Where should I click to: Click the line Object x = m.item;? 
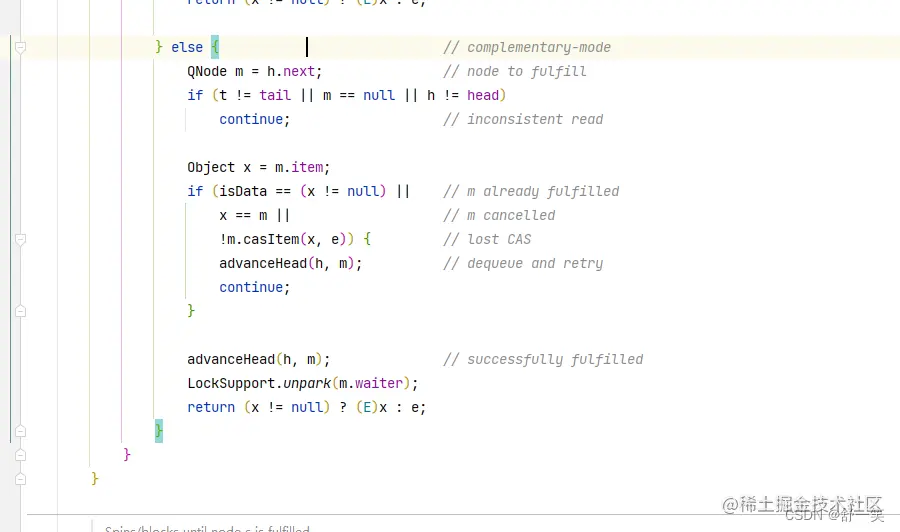pos(258,168)
